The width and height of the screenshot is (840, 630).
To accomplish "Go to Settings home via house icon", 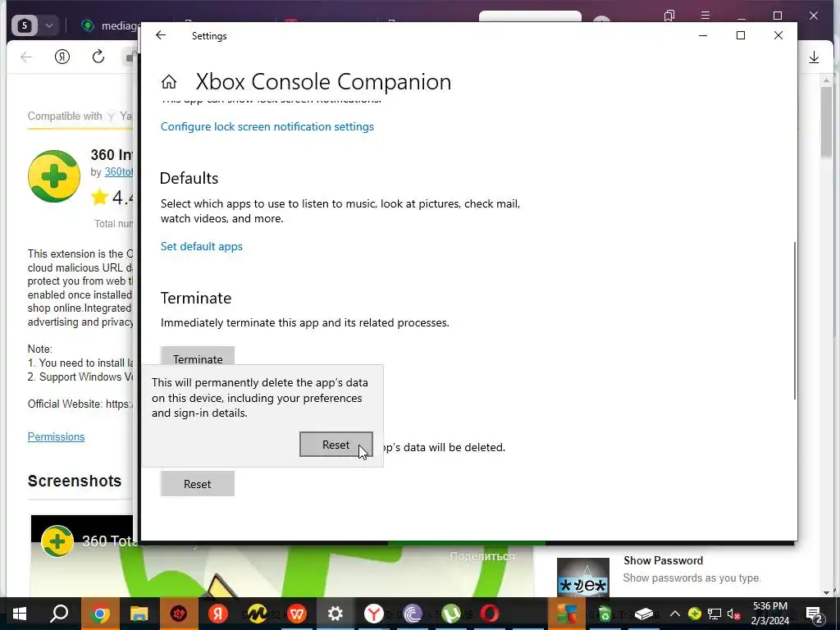I will pos(169,82).
